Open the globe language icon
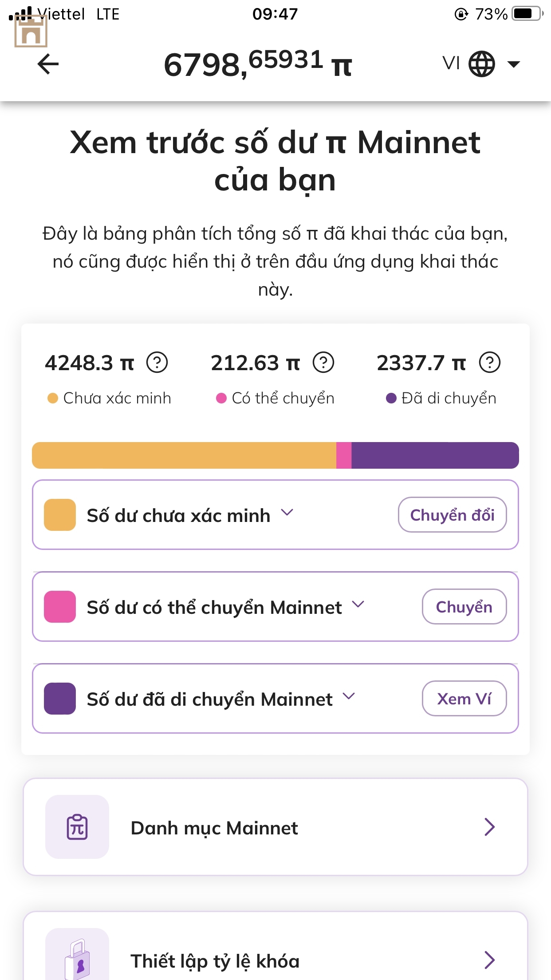Image resolution: width=551 pixels, height=980 pixels. pos(482,64)
